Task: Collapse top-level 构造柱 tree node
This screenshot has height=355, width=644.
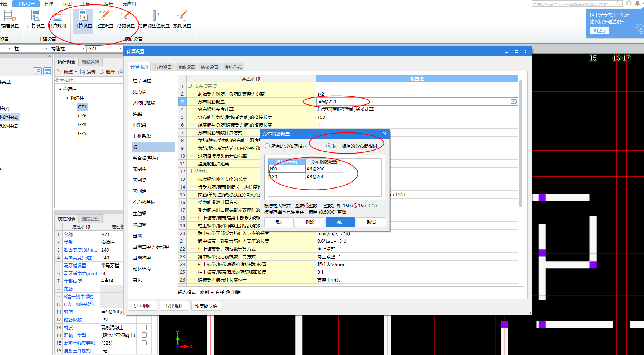Action: pos(59,89)
